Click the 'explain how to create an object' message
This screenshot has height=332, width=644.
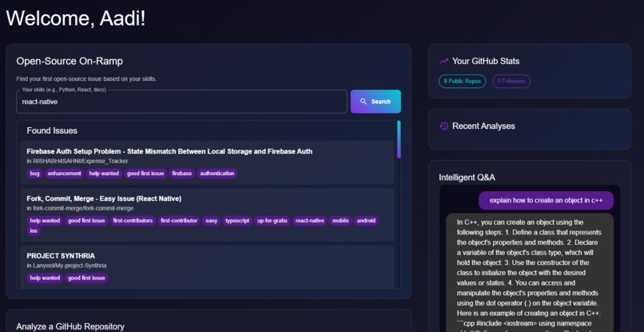547,201
